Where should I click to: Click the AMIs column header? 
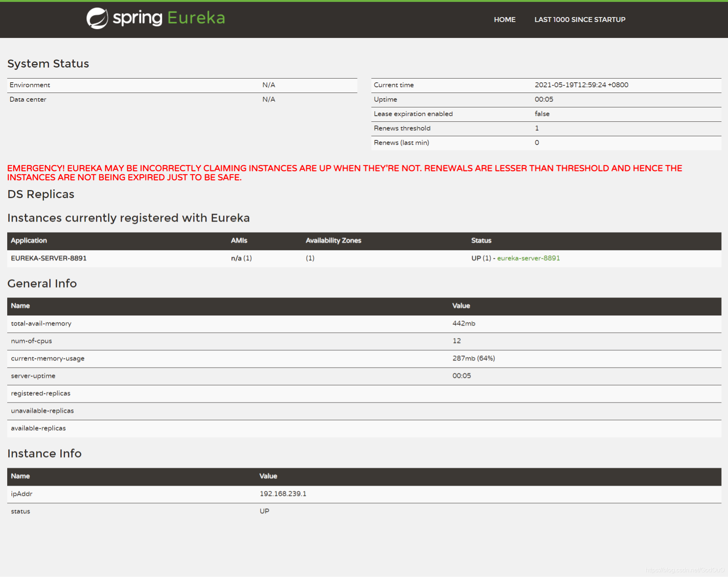[x=239, y=240]
